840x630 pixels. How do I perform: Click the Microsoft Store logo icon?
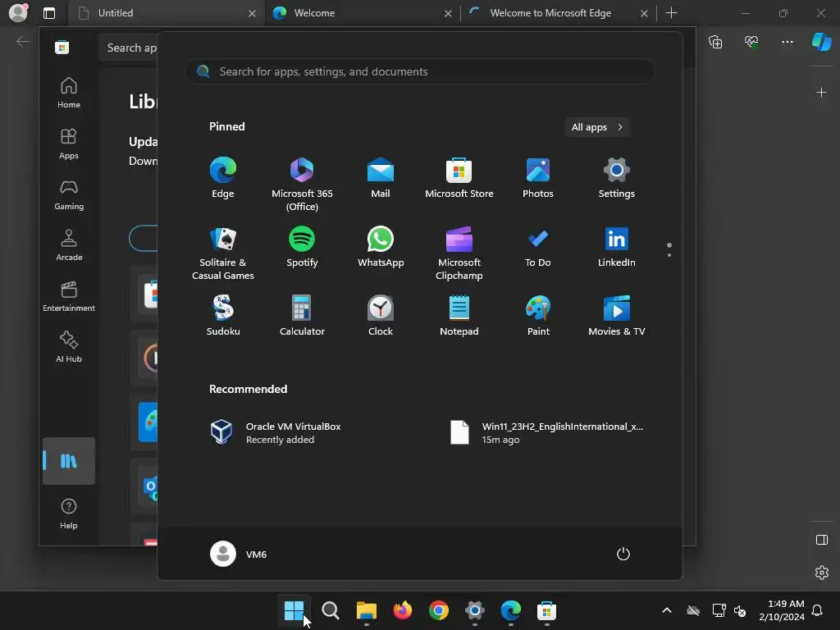coord(62,47)
